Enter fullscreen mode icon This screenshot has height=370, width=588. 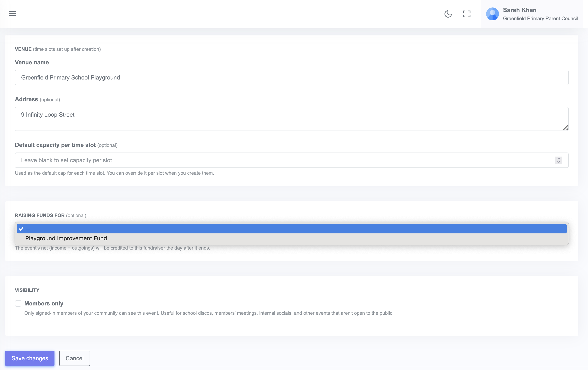pos(467,14)
